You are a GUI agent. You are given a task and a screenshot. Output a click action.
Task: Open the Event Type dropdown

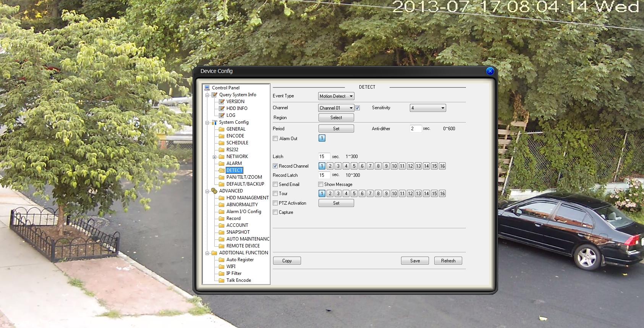[x=336, y=96]
